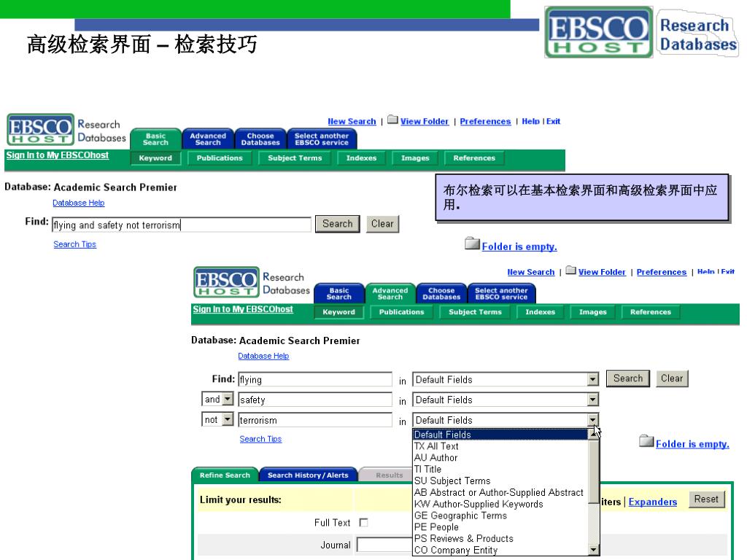Select Subject Terms sub-tab in lower toolbar

point(475,312)
